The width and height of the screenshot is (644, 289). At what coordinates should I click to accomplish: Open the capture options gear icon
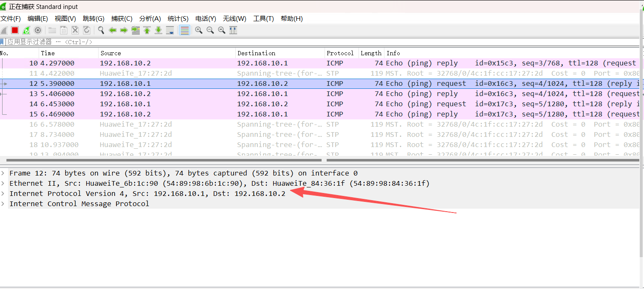(38, 30)
